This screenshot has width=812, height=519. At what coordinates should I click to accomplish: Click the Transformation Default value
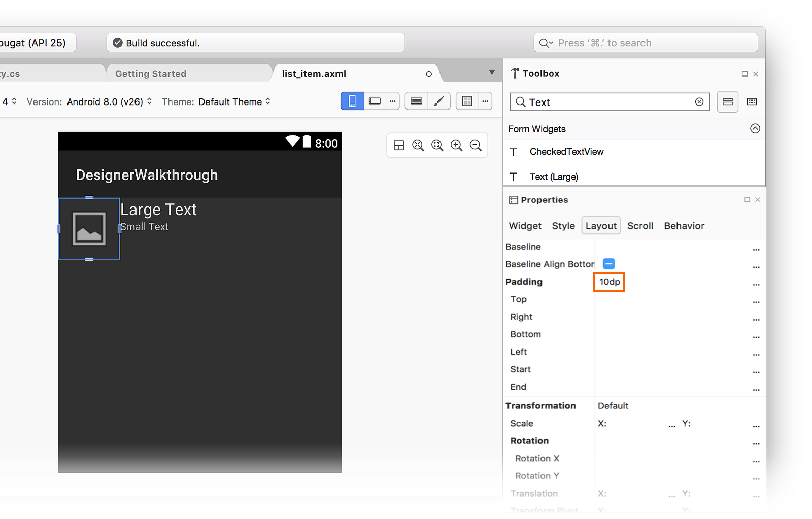(x=613, y=406)
